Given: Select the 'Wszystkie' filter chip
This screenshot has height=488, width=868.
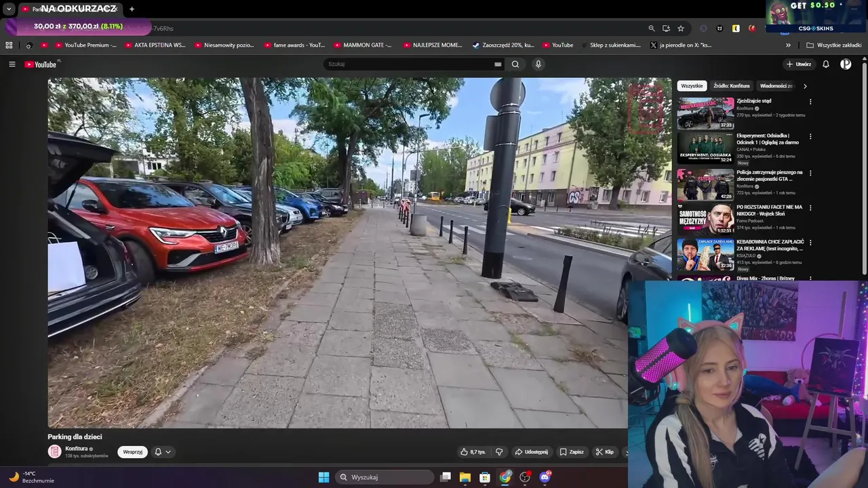Looking at the screenshot, I should tap(692, 86).
